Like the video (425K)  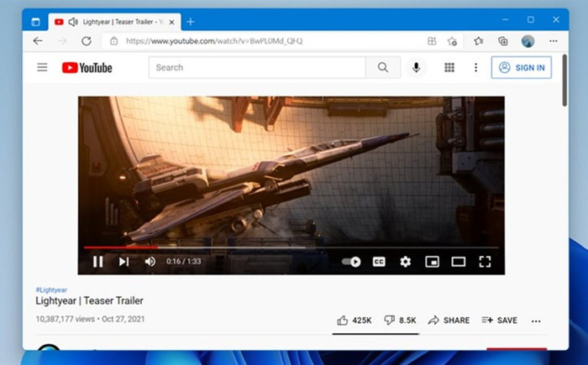pyautogui.click(x=354, y=321)
